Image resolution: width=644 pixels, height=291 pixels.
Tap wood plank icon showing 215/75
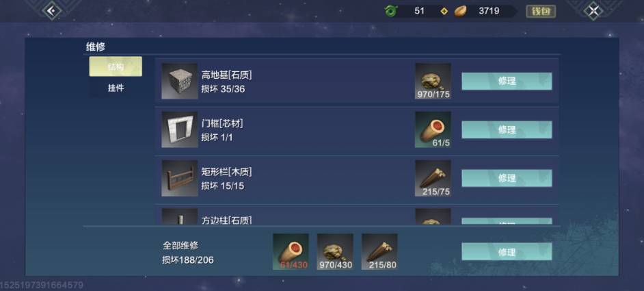point(433,178)
